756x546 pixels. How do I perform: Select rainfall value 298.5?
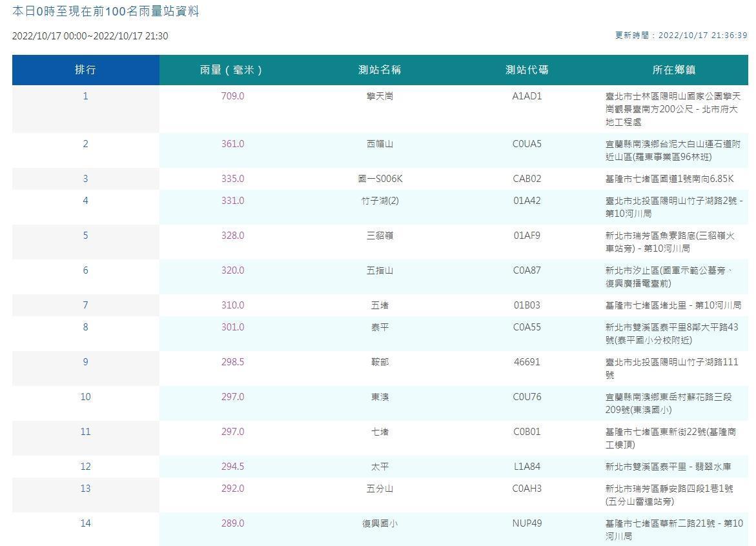(x=233, y=362)
